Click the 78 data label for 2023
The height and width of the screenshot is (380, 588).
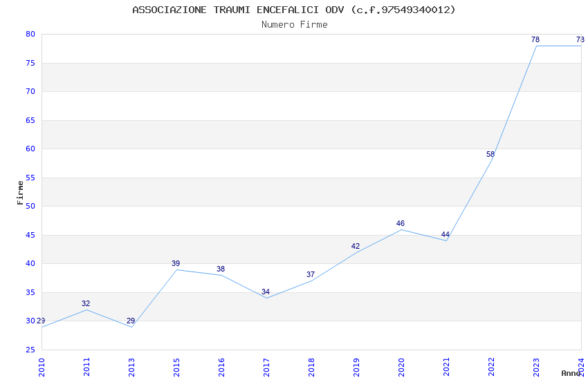[535, 39]
